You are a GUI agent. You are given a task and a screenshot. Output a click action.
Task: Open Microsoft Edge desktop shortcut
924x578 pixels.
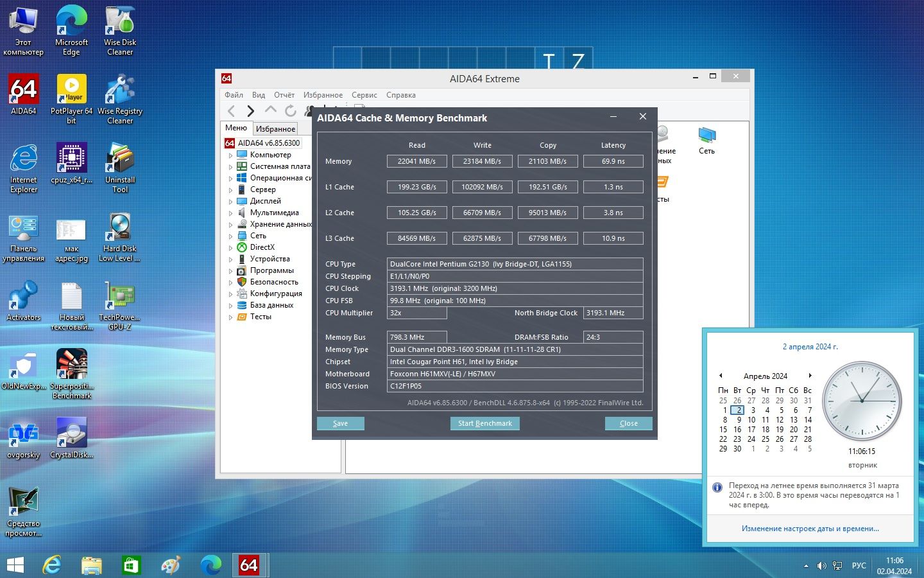(x=71, y=30)
